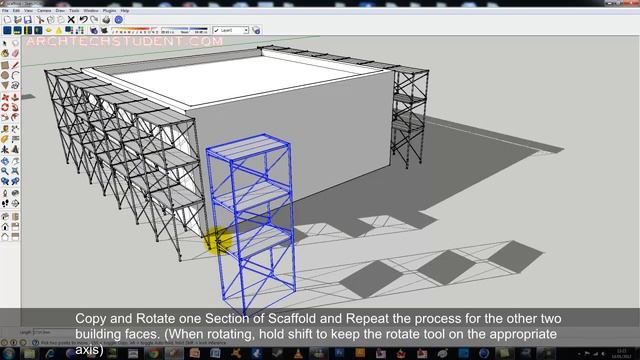Image resolution: width=640 pixels, height=360 pixels.
Task: Choose the Arc tool
Action: click(x=15, y=76)
